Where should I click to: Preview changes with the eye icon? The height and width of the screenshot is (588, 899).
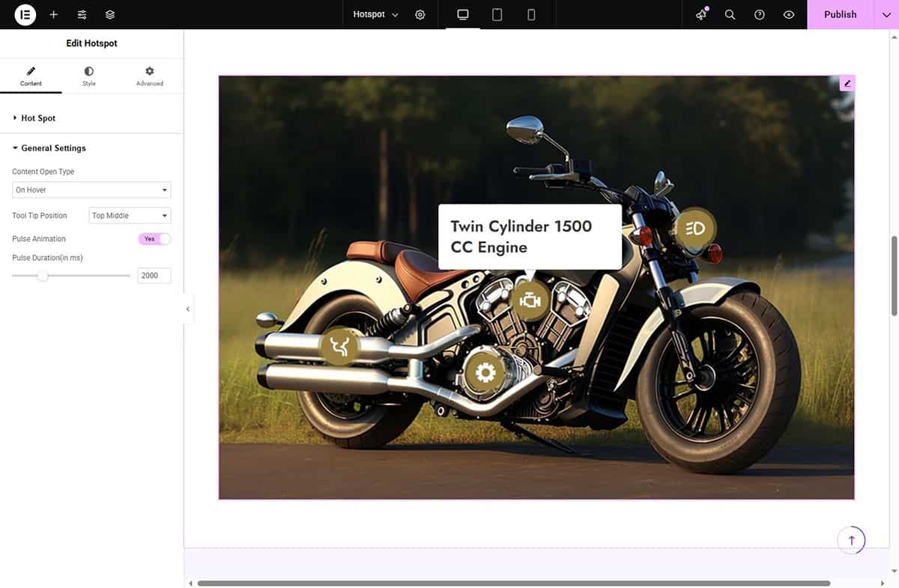[x=788, y=14]
